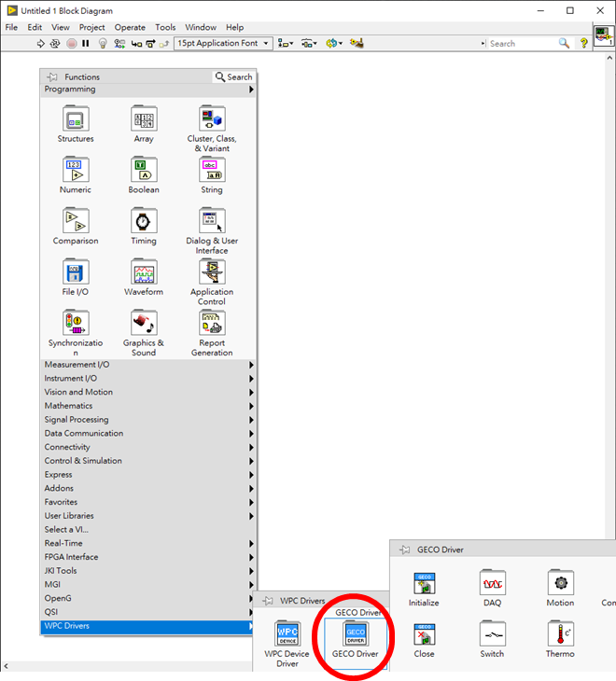Open the File I/O palette
The image size is (616, 681).
76,272
